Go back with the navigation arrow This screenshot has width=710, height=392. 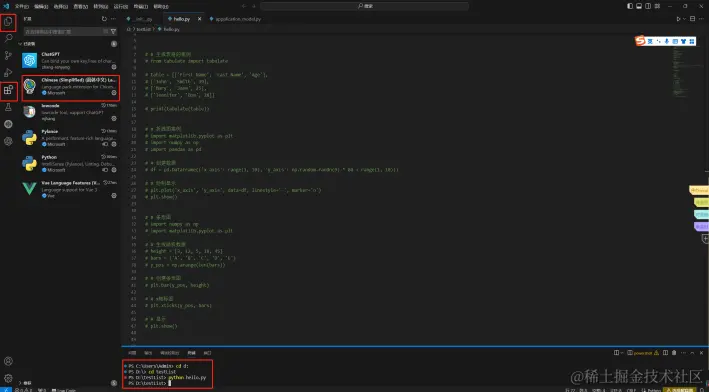tap(244, 6)
